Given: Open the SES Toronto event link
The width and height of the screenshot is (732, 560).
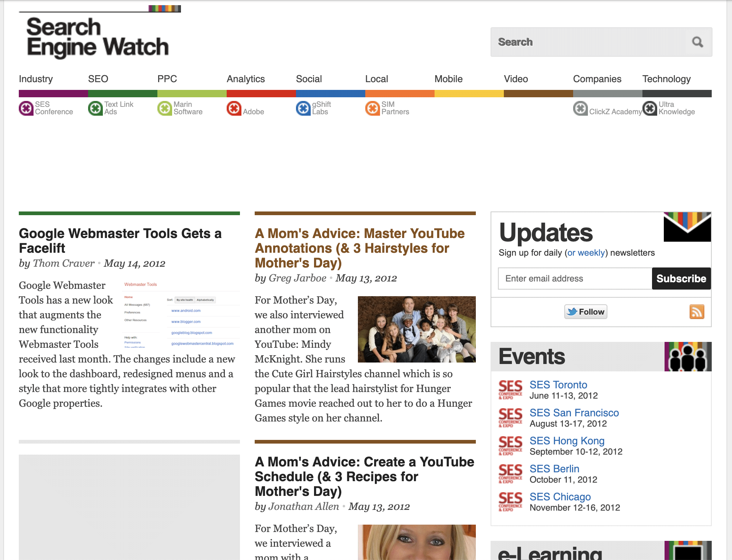Looking at the screenshot, I should point(558,385).
